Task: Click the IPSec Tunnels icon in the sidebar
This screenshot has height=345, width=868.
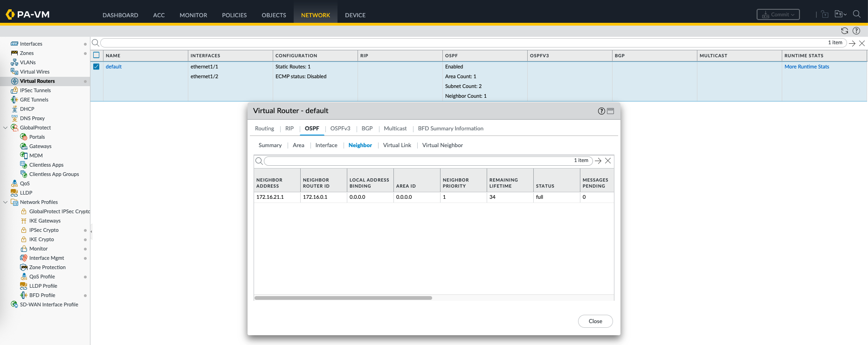Action: click(14, 90)
